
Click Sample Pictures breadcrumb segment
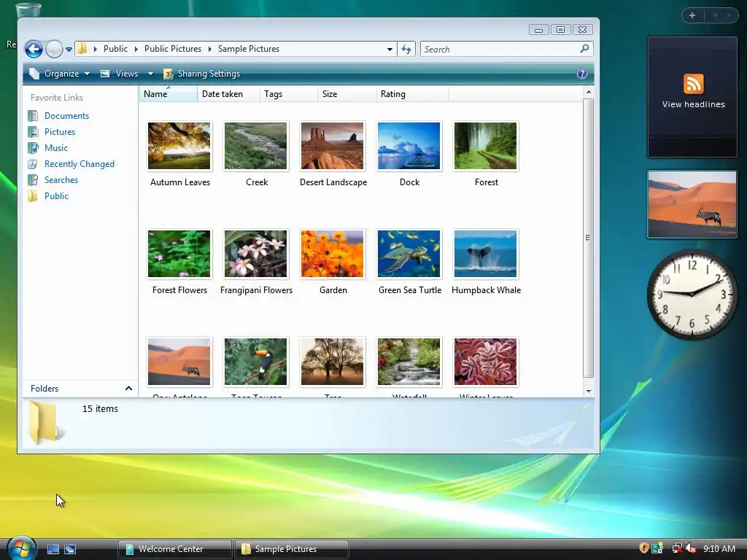pos(249,49)
